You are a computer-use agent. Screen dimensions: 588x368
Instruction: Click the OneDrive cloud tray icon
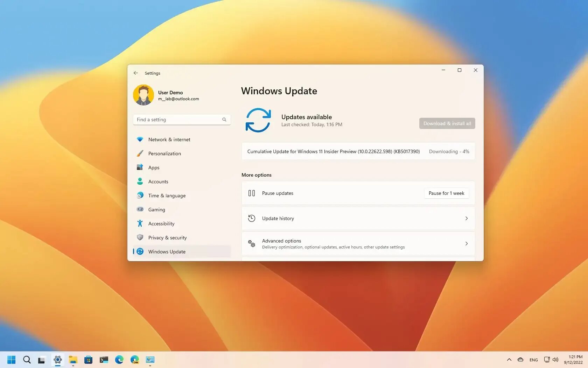click(520, 360)
